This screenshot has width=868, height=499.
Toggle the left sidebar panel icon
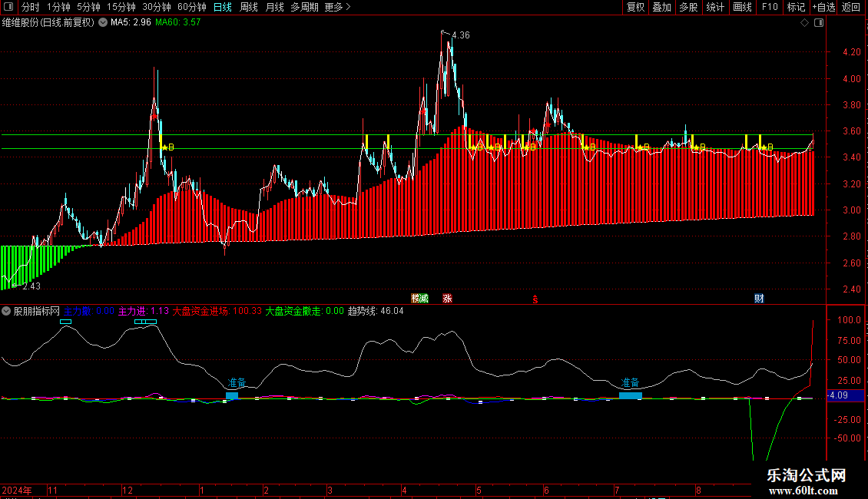8,7
